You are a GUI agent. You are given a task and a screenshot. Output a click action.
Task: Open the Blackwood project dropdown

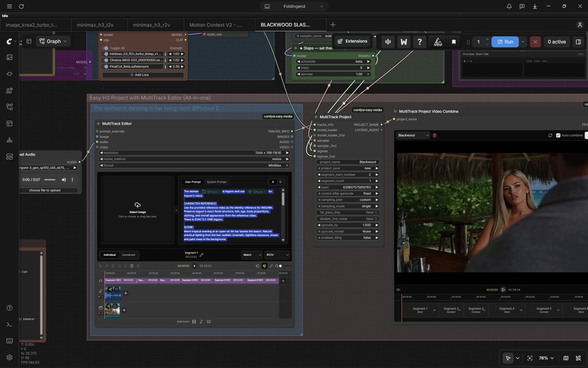click(413, 135)
